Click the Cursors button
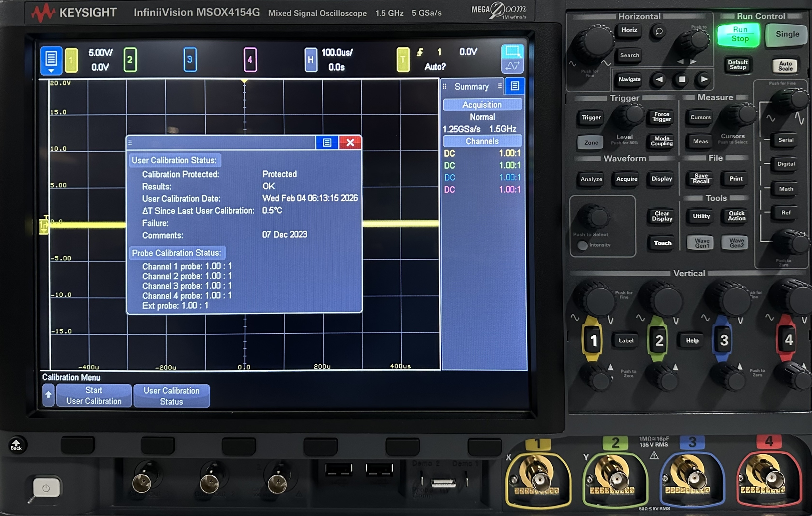This screenshot has height=516, width=812. click(x=700, y=117)
